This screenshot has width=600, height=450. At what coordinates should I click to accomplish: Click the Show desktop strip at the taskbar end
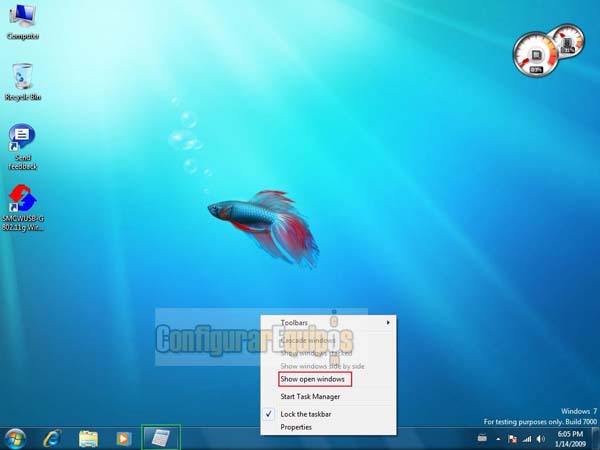click(x=595, y=439)
